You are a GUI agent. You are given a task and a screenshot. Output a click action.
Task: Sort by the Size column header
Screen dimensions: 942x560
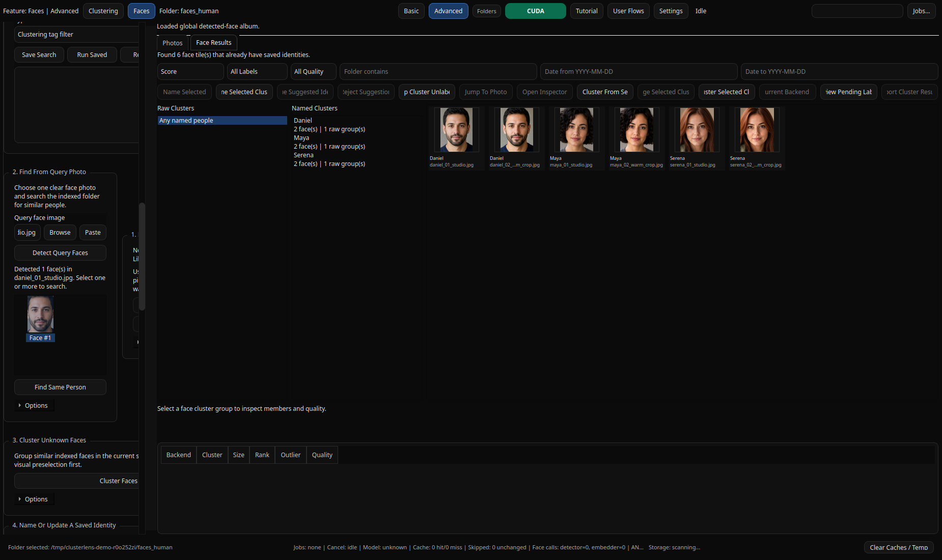pyautogui.click(x=239, y=455)
